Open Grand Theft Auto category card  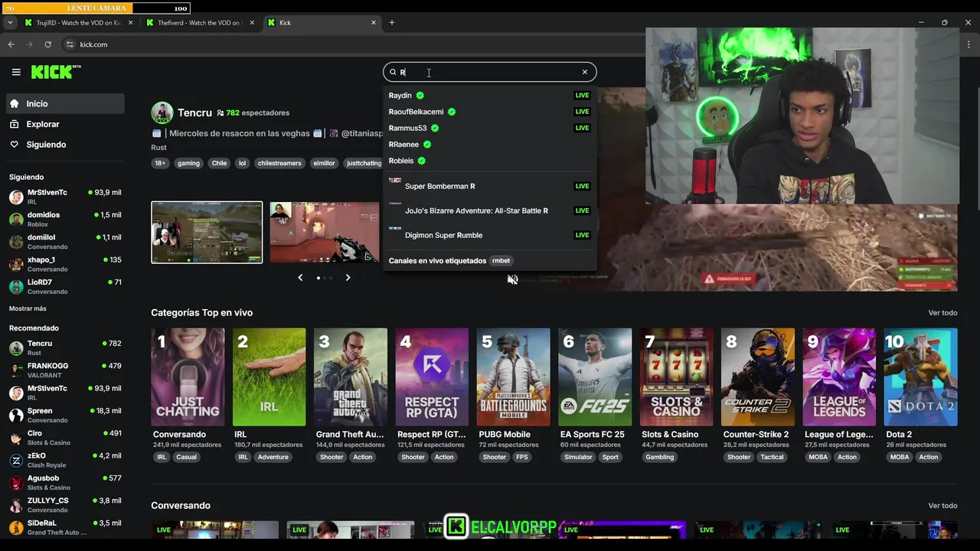coord(351,377)
